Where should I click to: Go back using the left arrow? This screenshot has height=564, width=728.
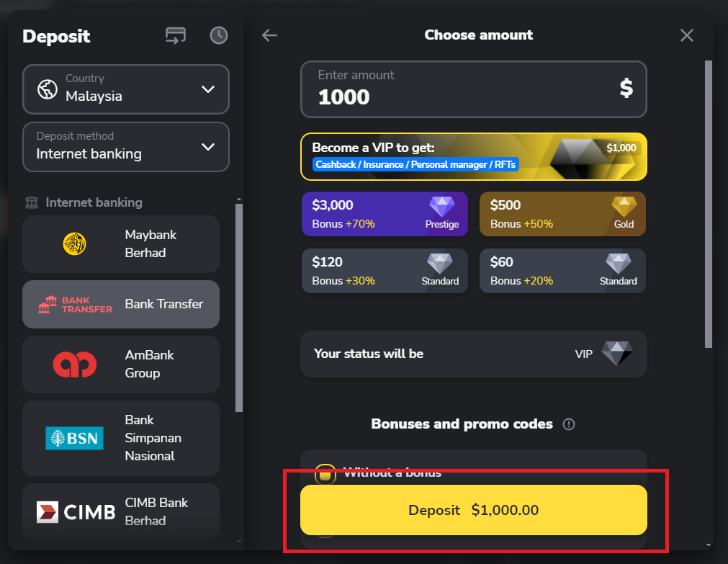click(269, 35)
